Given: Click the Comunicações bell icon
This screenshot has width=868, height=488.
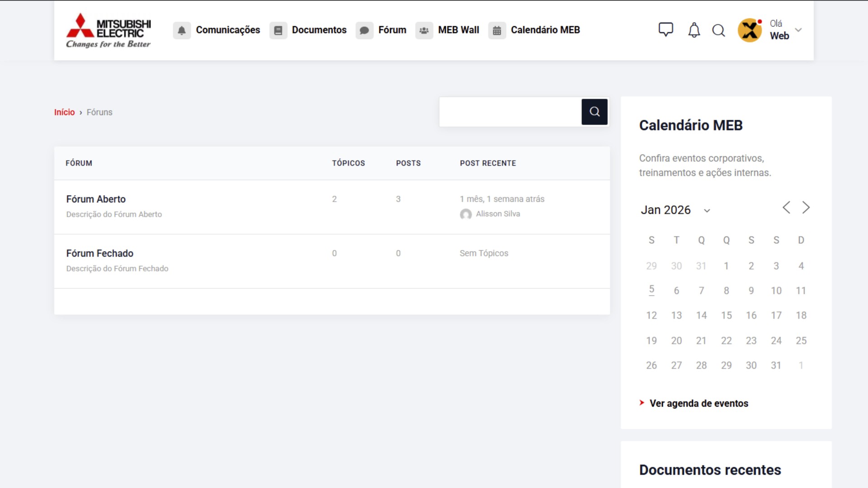Looking at the screenshot, I should point(182,30).
